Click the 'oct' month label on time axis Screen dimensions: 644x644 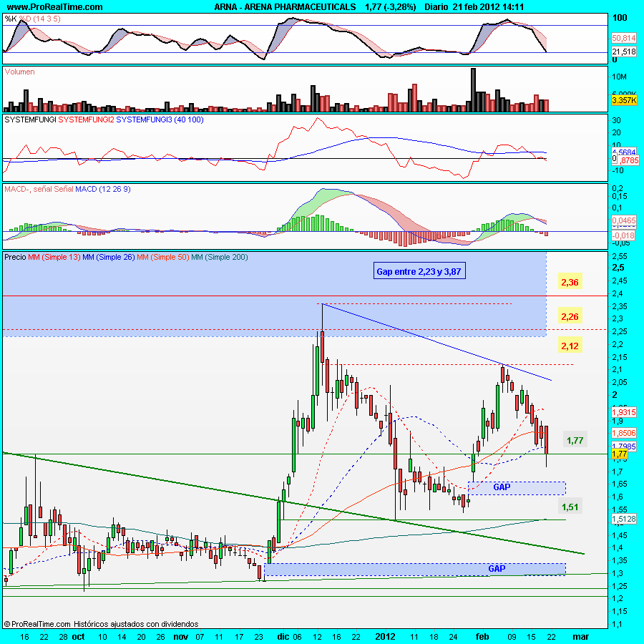tap(78, 637)
